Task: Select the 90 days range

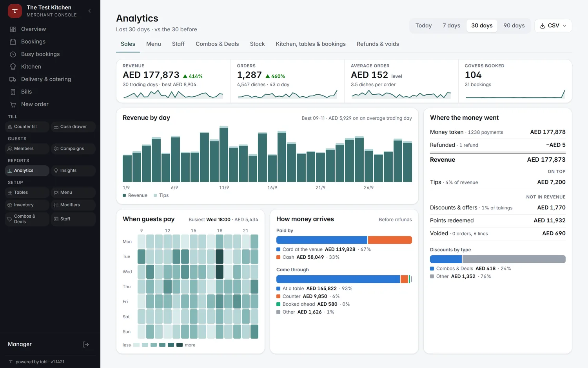Action: click(x=514, y=26)
